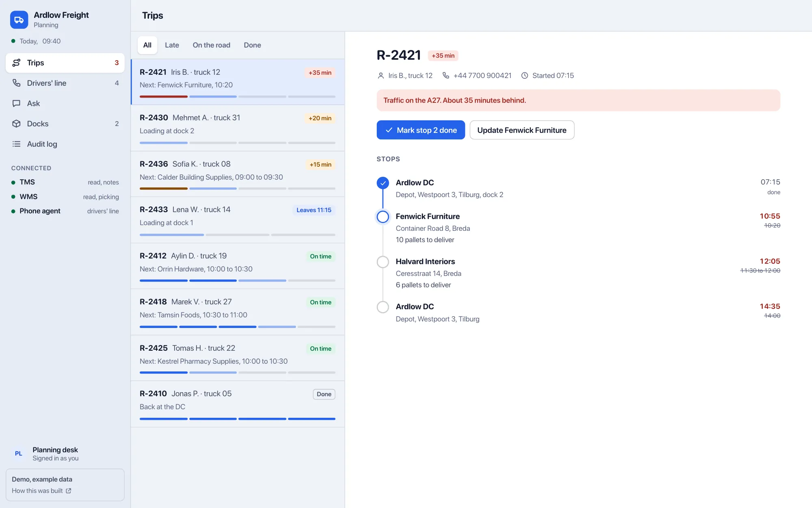Click the completed checkmark for Ardlow DC stop

383,183
